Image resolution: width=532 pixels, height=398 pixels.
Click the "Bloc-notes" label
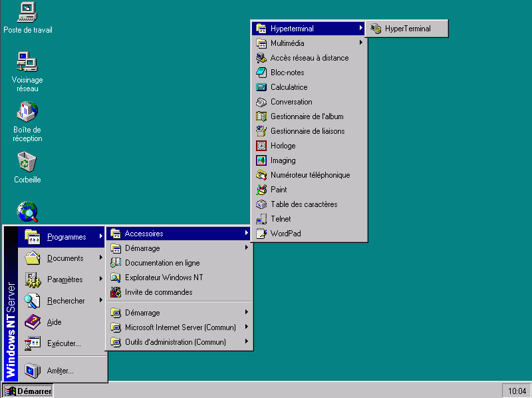click(x=287, y=73)
